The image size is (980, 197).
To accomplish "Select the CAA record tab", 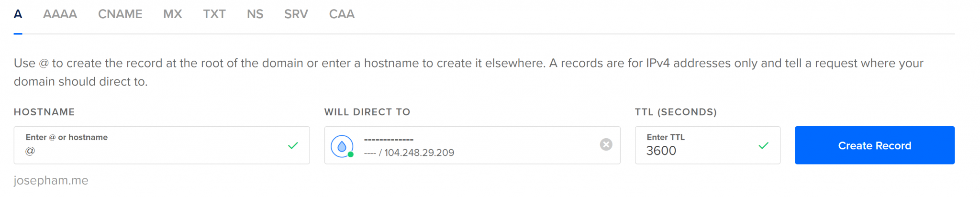I will pyautogui.click(x=342, y=14).
